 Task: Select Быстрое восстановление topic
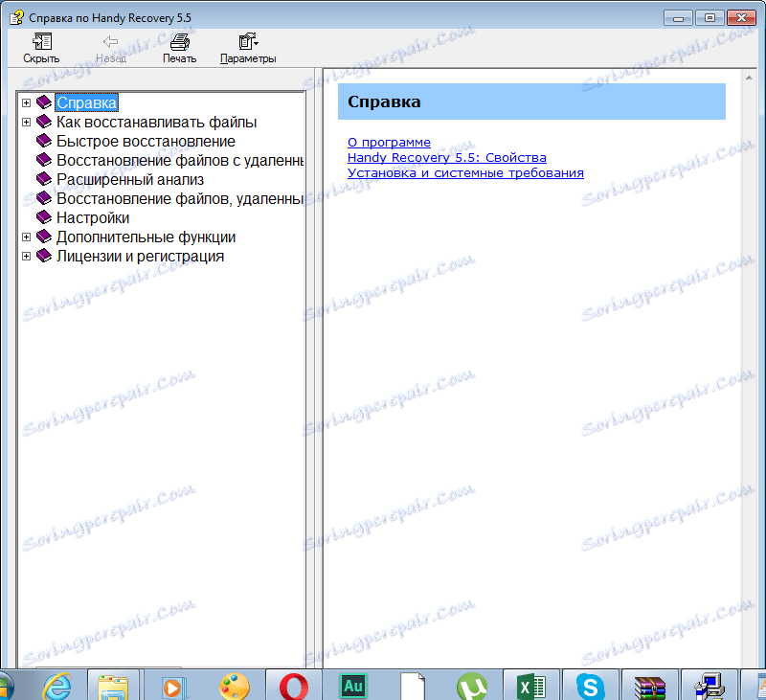(146, 141)
